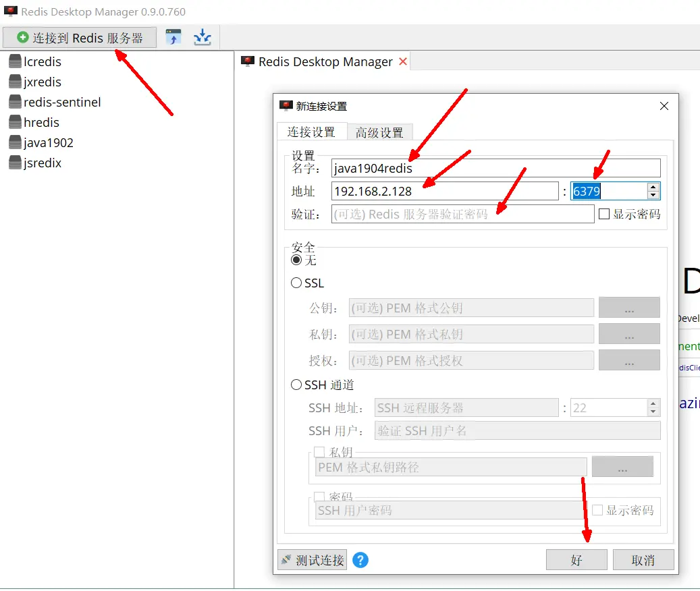Image resolution: width=700 pixels, height=591 pixels.
Task: Close the Redis Desktop Manager tab
Action: 403,61
